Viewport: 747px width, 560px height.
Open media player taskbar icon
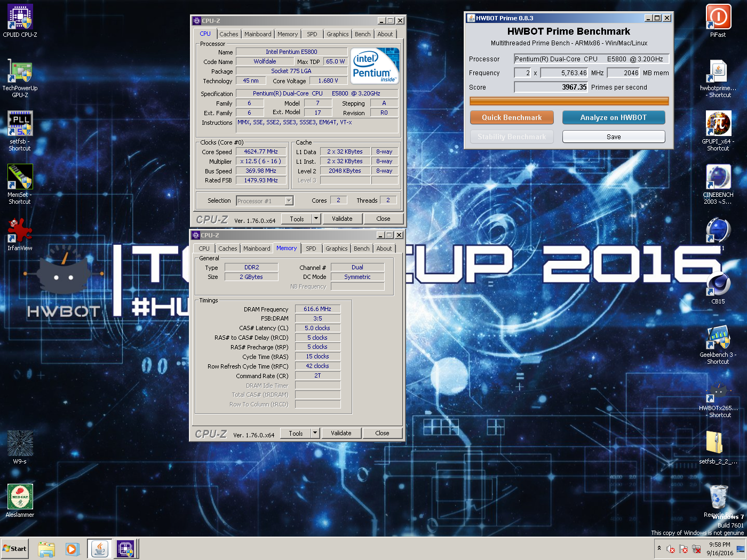tap(73, 549)
